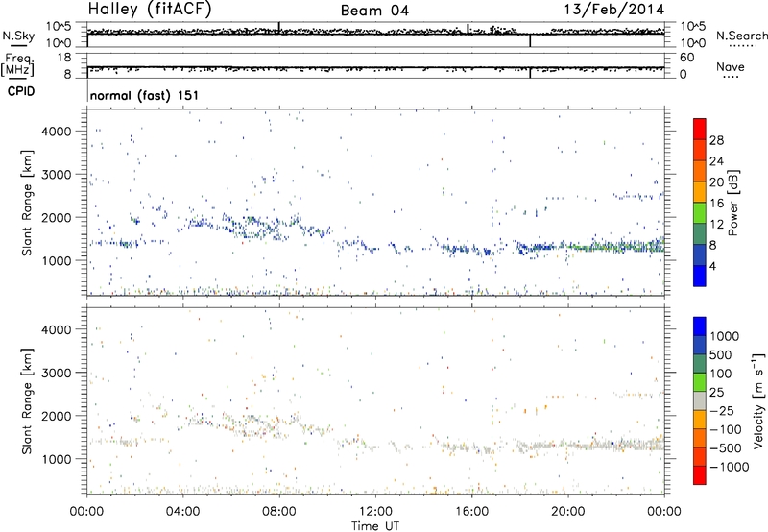Click the '4' power colorbar label
This screenshot has width=768, height=532.
click(x=713, y=266)
